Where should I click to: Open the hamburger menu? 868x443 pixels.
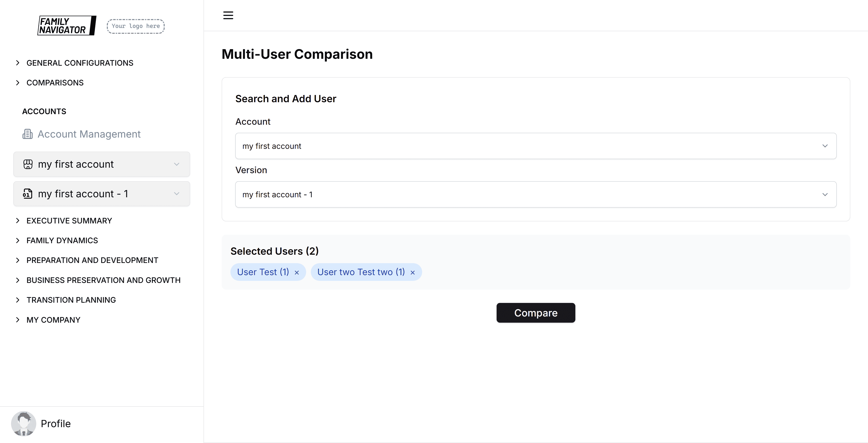228,15
